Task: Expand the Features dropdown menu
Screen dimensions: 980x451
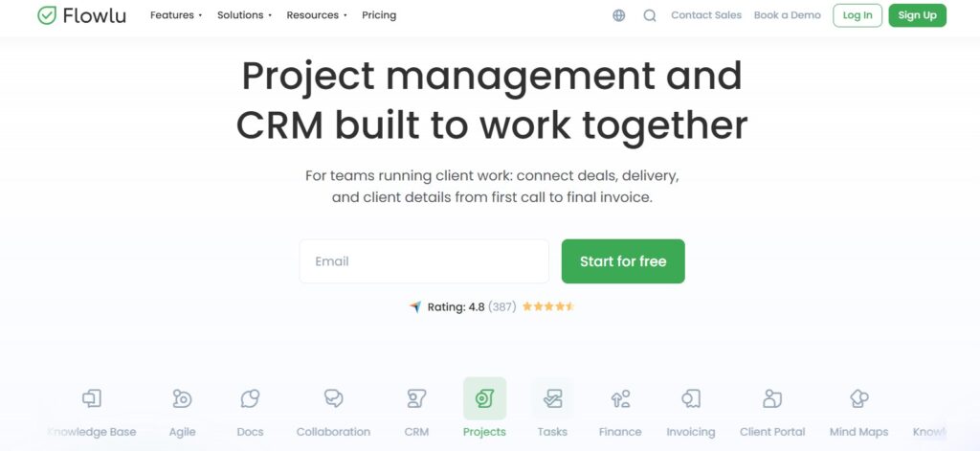Action: 176,15
